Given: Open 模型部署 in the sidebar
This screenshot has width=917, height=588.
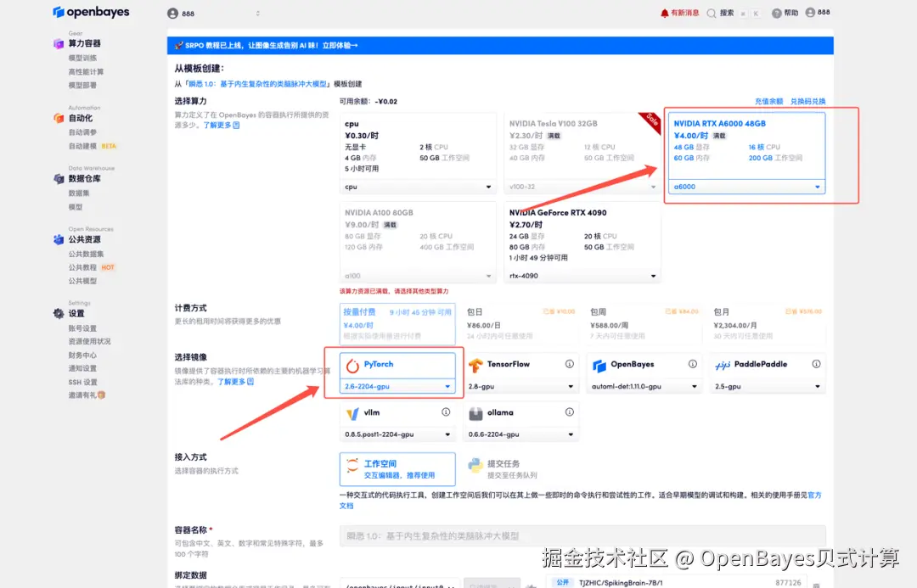Looking at the screenshot, I should (x=82, y=86).
